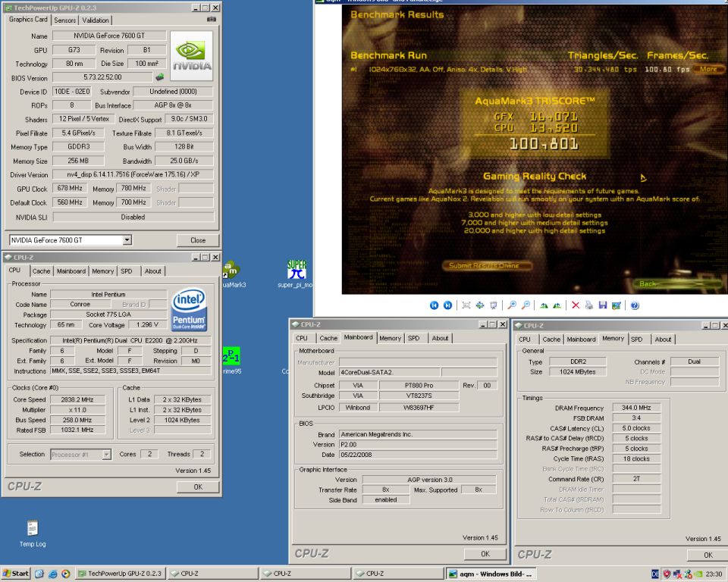Click the NVIDIA logo in GPU-Z
This screenshot has width=728, height=582.
point(192,57)
